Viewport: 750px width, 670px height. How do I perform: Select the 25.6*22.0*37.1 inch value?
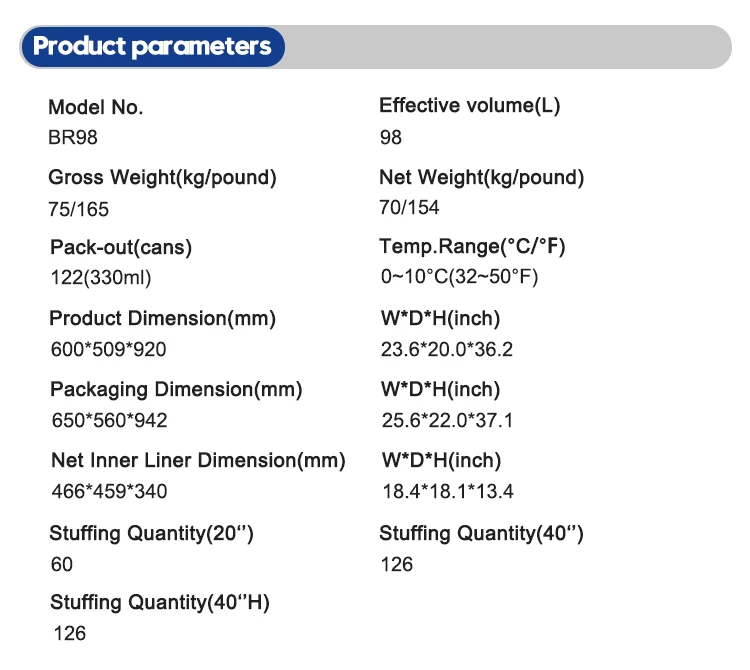tap(447, 420)
